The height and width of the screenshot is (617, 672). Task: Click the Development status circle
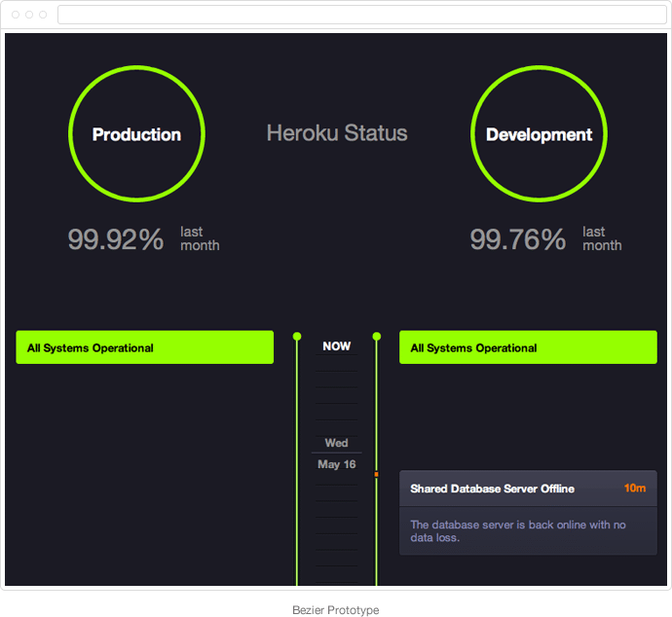click(539, 134)
